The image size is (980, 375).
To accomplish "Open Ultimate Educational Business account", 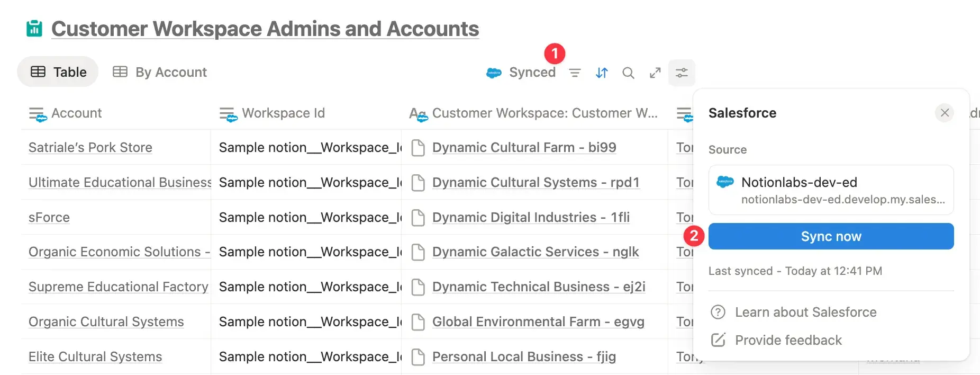I will (x=120, y=182).
